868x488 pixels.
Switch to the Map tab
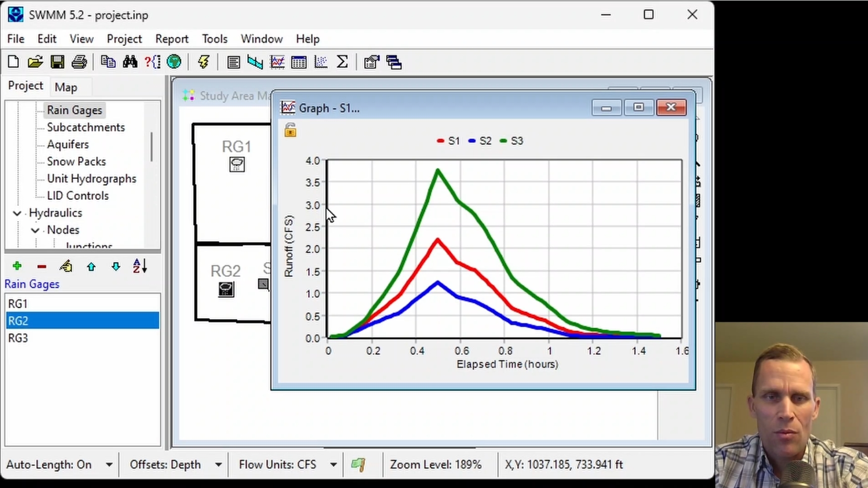point(66,87)
